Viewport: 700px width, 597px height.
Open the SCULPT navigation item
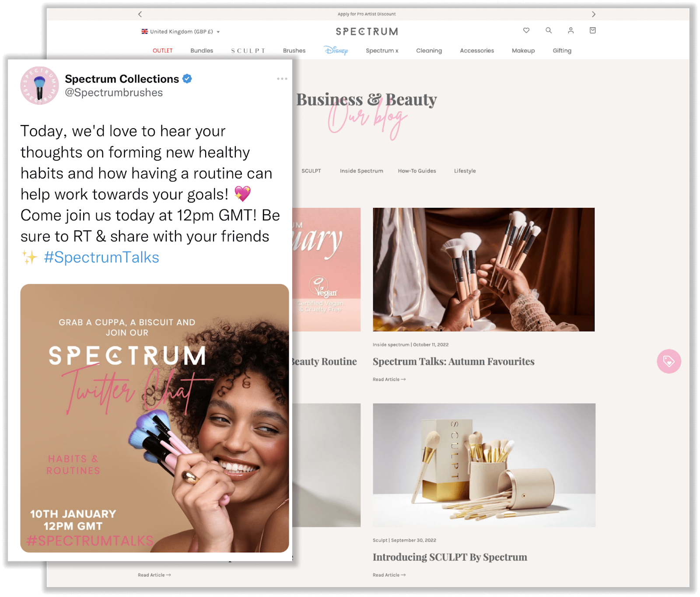pyautogui.click(x=248, y=51)
